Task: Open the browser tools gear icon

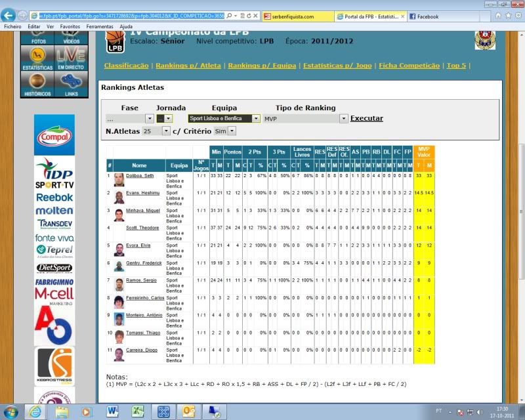Action: (x=518, y=16)
